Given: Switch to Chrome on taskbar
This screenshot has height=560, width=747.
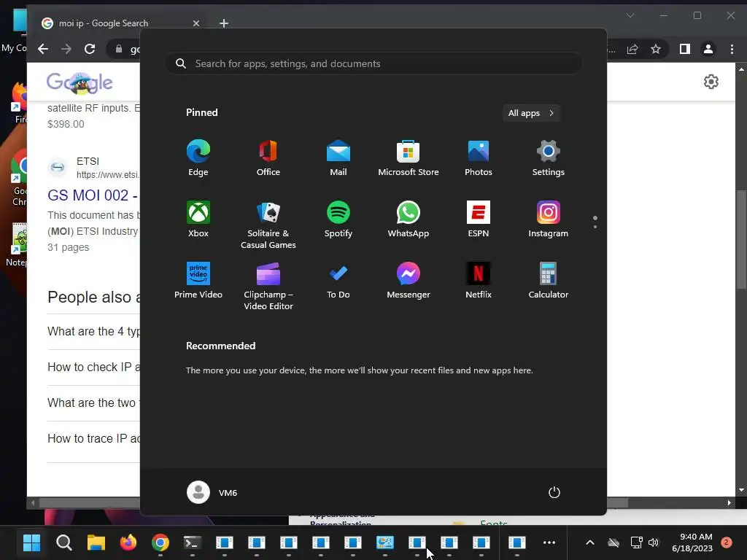Looking at the screenshot, I should [160, 542].
